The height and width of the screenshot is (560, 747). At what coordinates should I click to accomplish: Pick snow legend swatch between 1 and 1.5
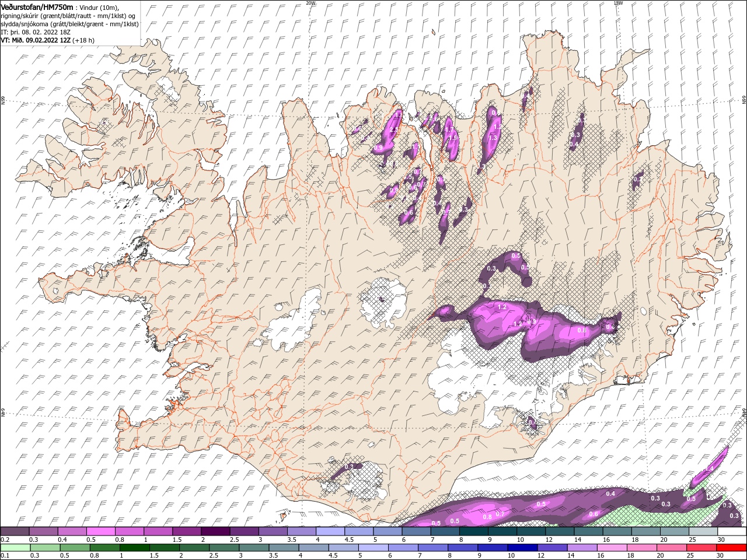click(x=159, y=531)
